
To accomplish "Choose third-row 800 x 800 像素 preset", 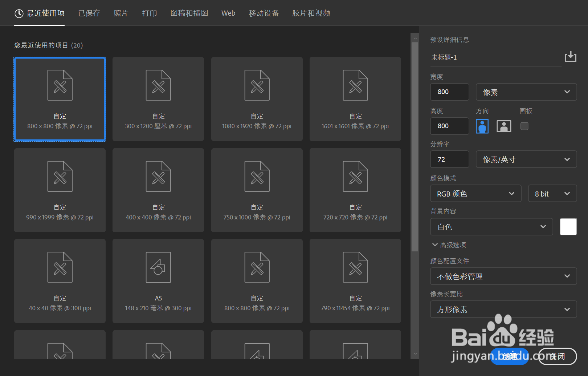I will 257,281.
